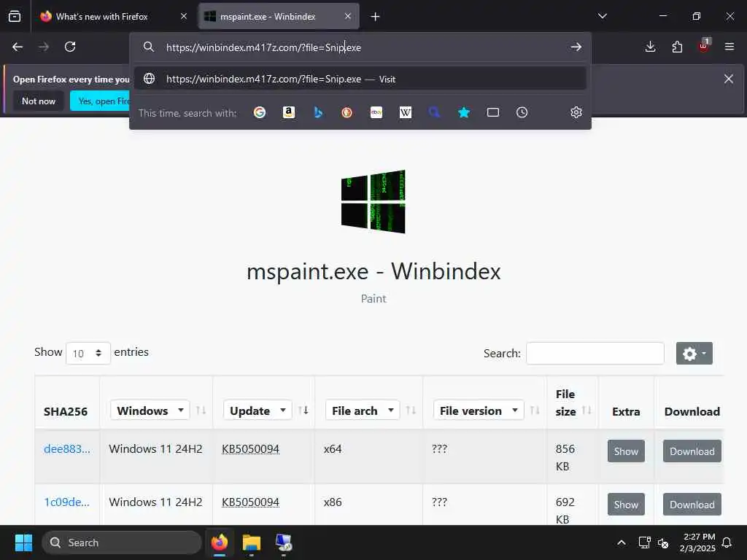
Task: Click Show for the x86 row
Action: pos(626,505)
